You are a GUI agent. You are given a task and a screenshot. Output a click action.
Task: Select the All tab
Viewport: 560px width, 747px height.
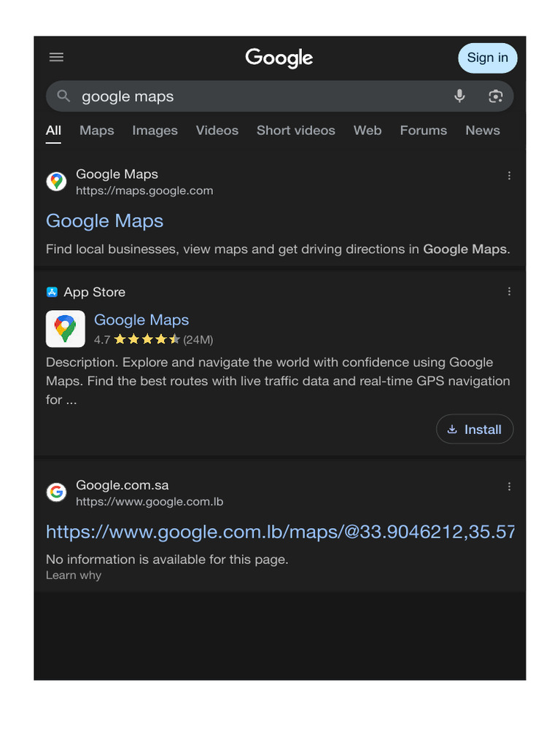click(x=53, y=131)
